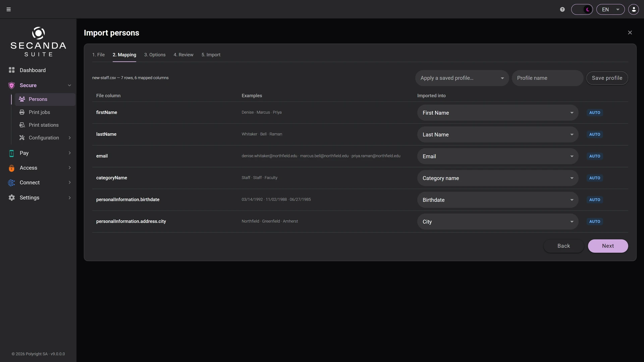
Task: Click the hamburger menu icon
Action: 9,9
